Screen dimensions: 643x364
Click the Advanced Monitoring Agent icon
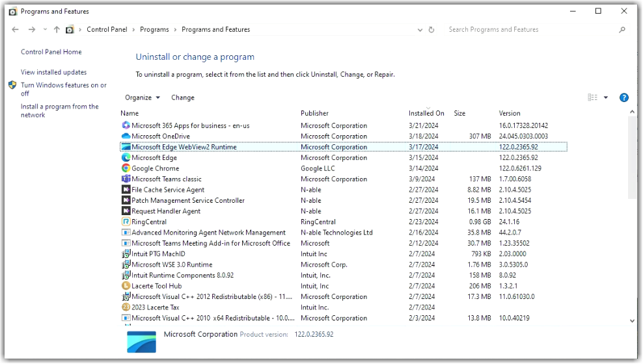[126, 232]
